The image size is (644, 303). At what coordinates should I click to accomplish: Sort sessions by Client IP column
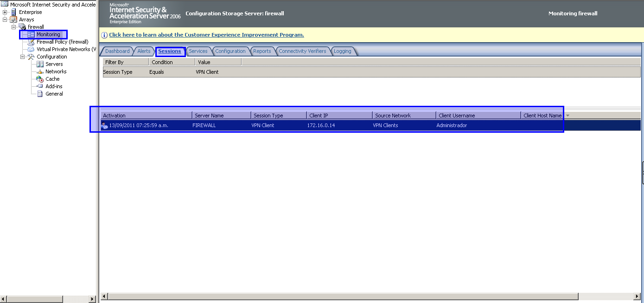click(x=339, y=116)
